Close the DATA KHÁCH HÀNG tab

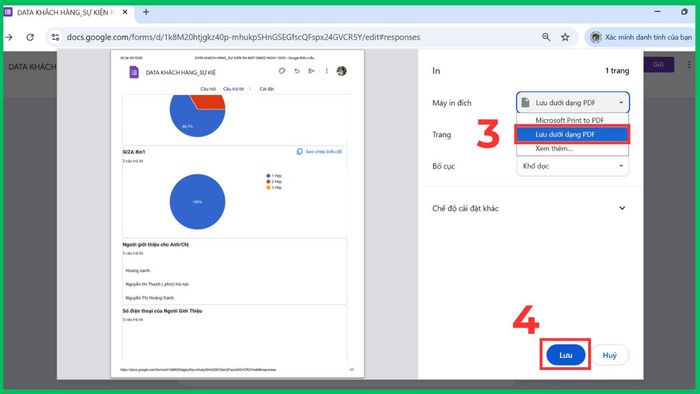point(125,12)
